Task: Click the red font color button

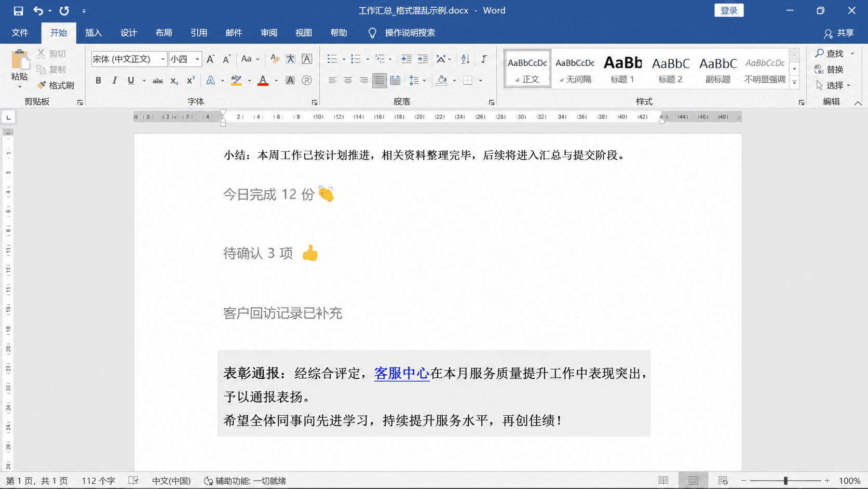Action: click(x=263, y=80)
